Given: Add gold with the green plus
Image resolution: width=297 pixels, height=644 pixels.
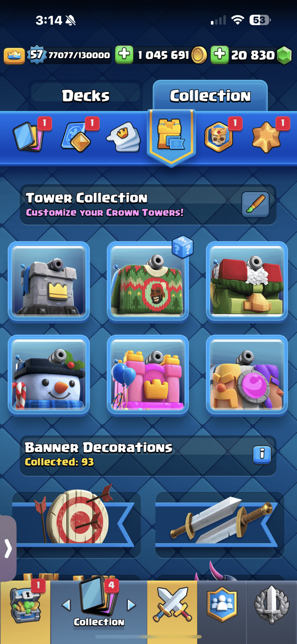Looking at the screenshot, I should click(x=124, y=54).
